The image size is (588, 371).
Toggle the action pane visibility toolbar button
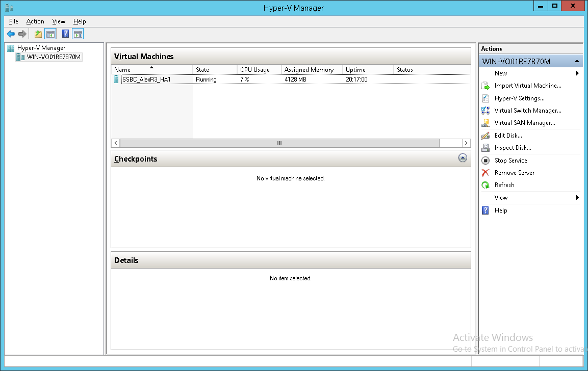[78, 34]
